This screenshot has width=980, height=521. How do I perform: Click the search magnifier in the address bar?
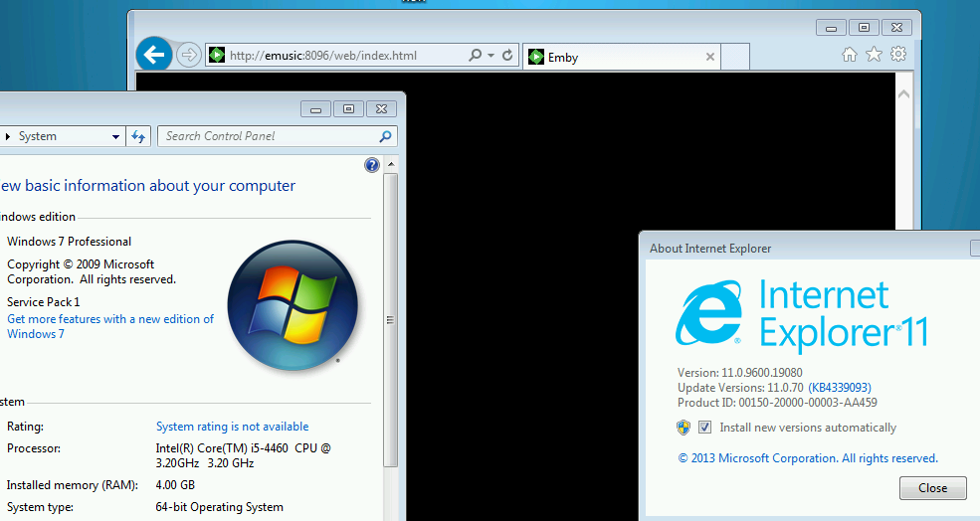(x=475, y=55)
